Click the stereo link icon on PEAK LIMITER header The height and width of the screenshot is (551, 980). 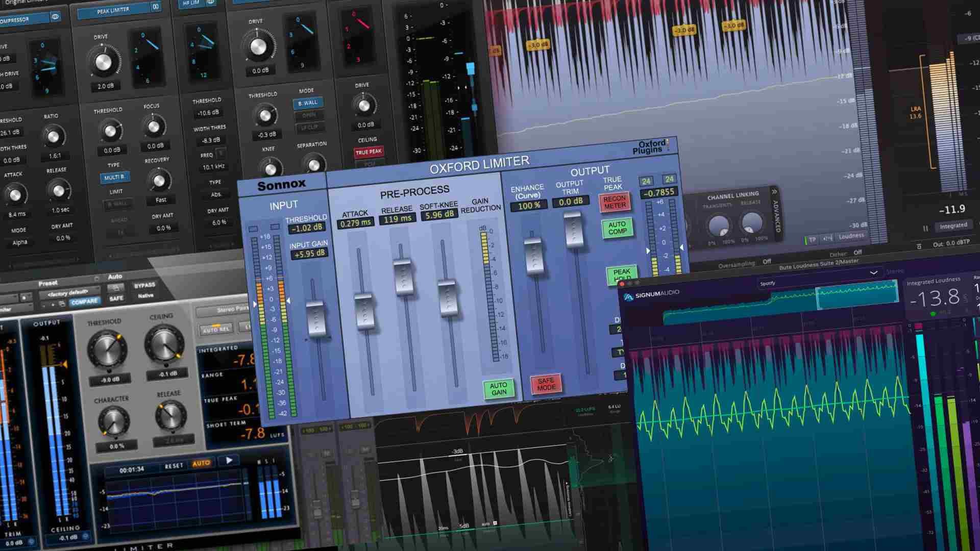tap(156, 7)
